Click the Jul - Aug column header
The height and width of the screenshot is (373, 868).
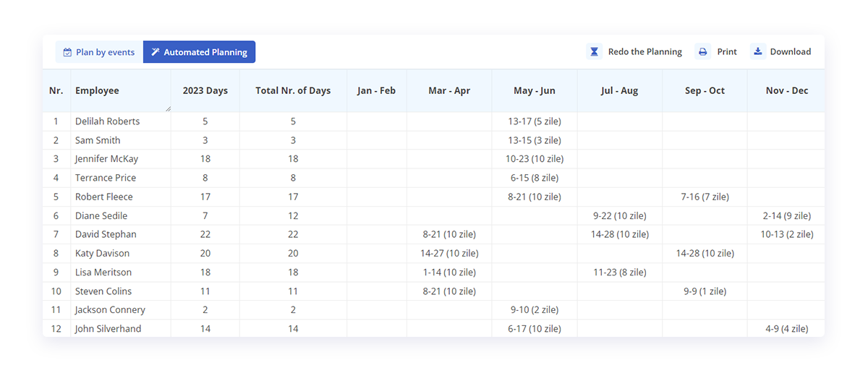click(620, 91)
